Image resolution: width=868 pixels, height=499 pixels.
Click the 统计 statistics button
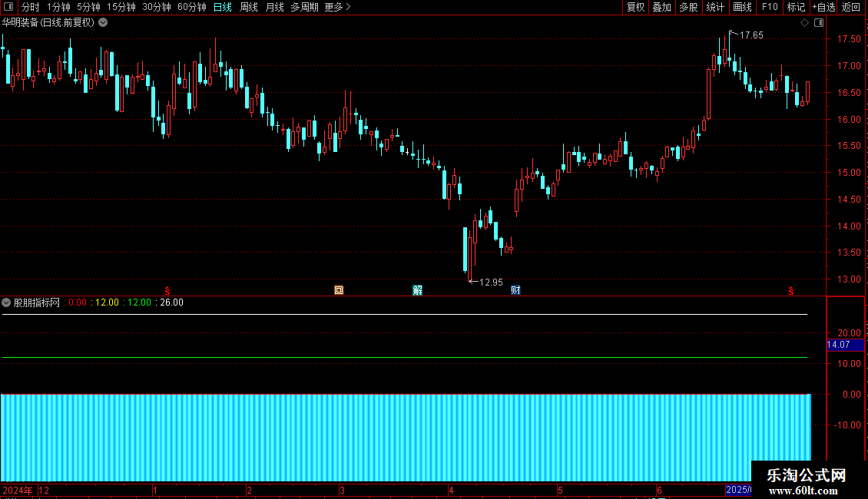(x=714, y=7)
